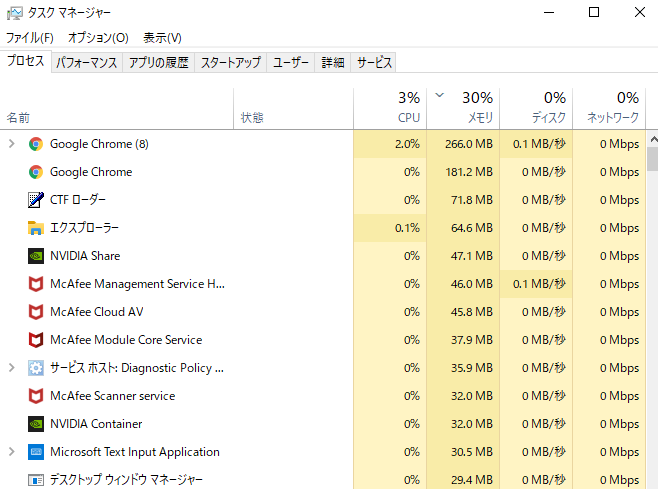Select the プロセス tab
The height and width of the screenshot is (489, 658).
(26, 61)
